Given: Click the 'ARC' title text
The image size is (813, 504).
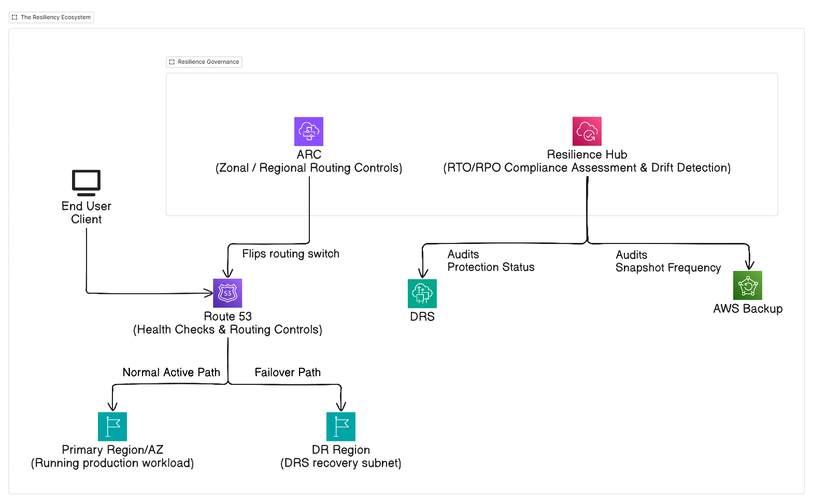Looking at the screenshot, I should pyautogui.click(x=309, y=154).
